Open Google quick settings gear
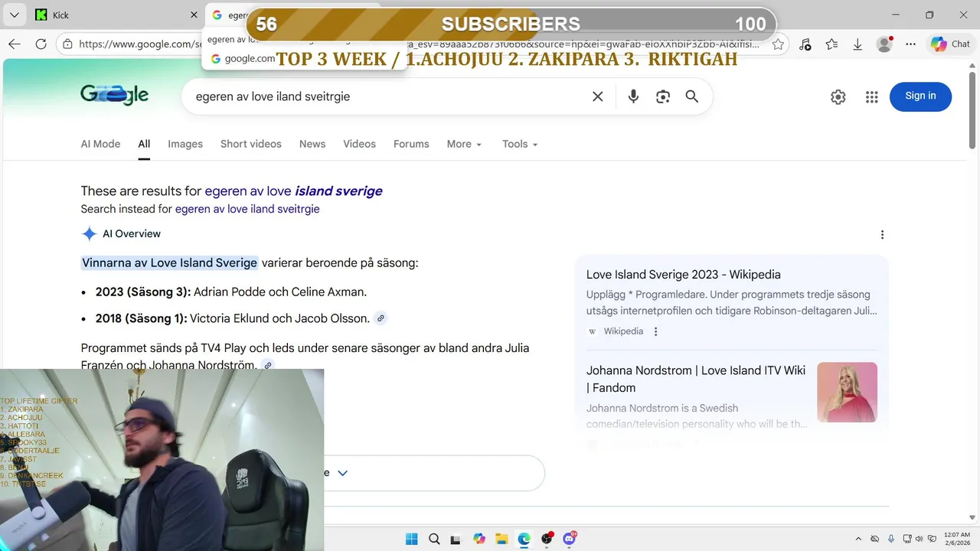This screenshot has width=980, height=551. click(838, 96)
